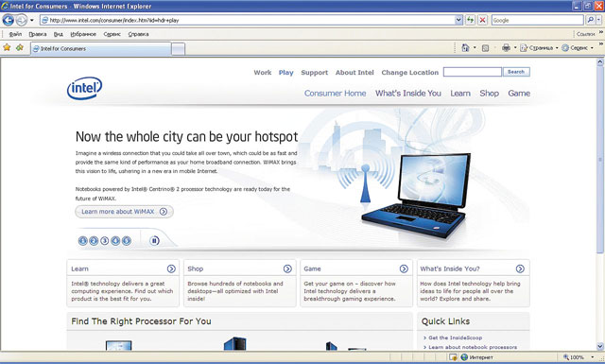Click the Favorites star icon
This screenshot has width=605, height=364.
[x=7, y=47]
